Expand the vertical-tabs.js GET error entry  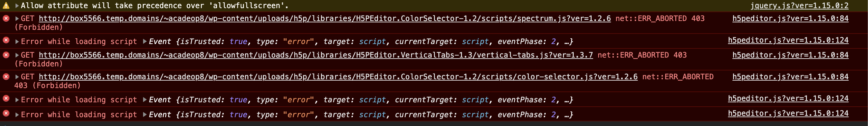17,55
